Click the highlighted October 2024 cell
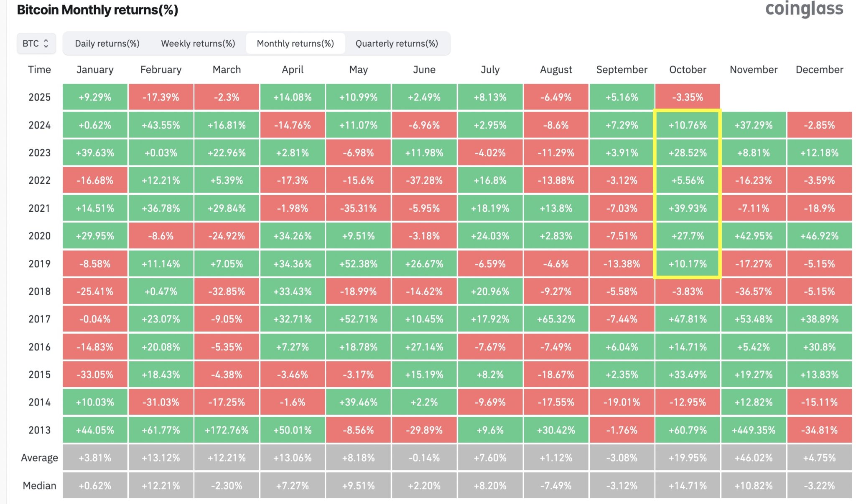The height and width of the screenshot is (504, 856). [687, 124]
